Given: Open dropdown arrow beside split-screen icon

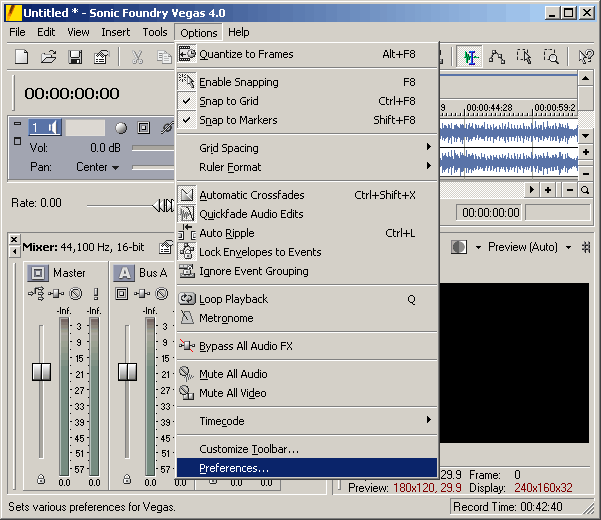Looking at the screenshot, I should coord(478,248).
